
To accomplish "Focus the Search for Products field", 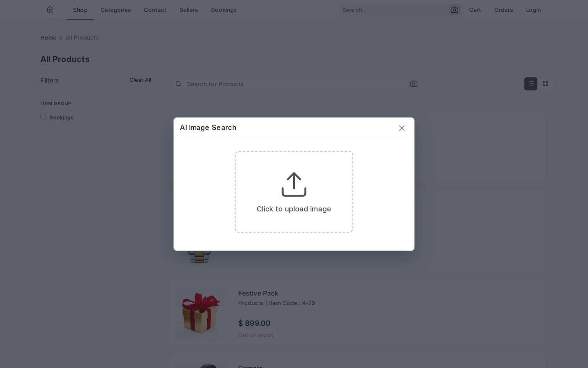I will (296, 84).
